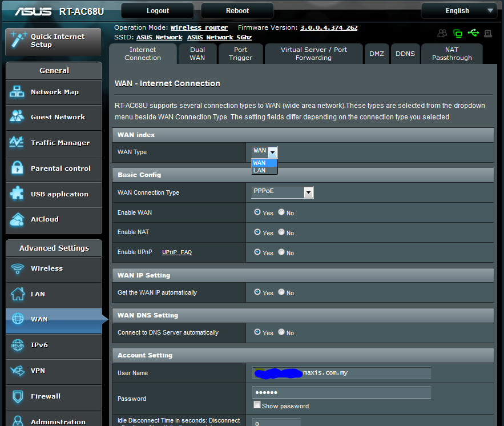The width and height of the screenshot is (504, 426).
Task: Open the firmware version 3.0.0.4.374_262 link
Action: [329, 27]
